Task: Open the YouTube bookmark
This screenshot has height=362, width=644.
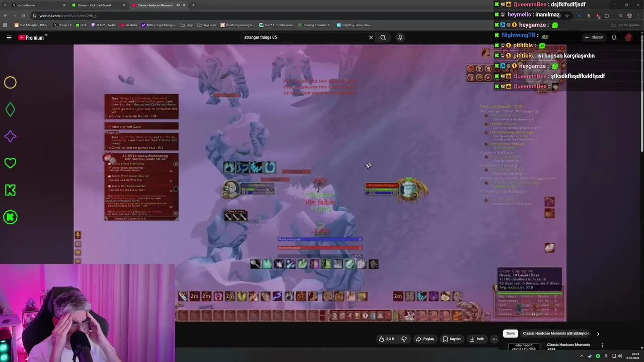Action: 129,25
